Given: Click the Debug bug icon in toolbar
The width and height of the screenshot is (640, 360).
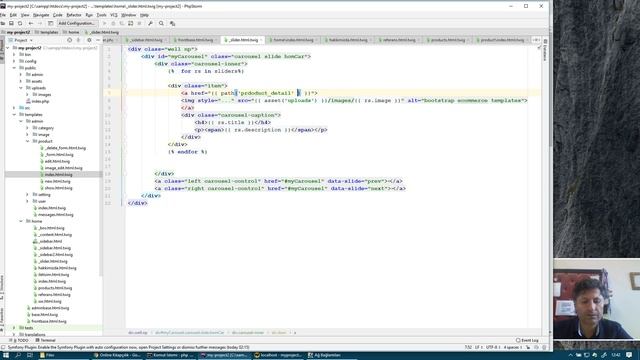Looking at the screenshot, I should 113,24.
